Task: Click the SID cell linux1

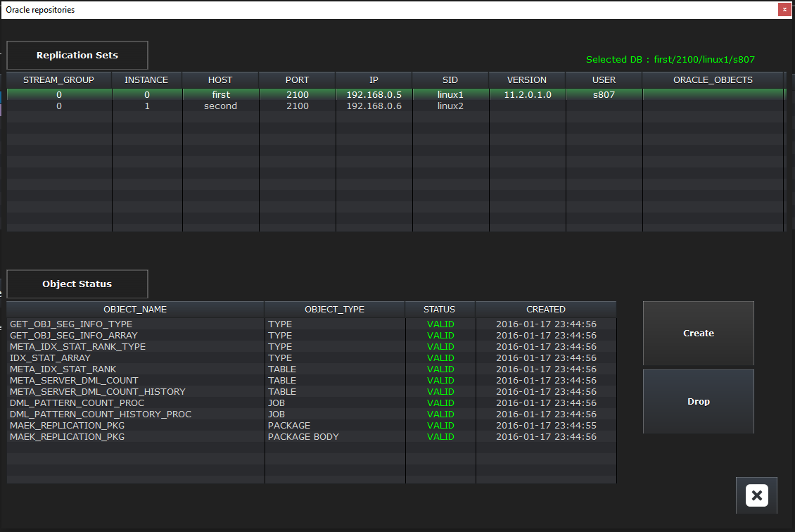Action: (x=450, y=95)
